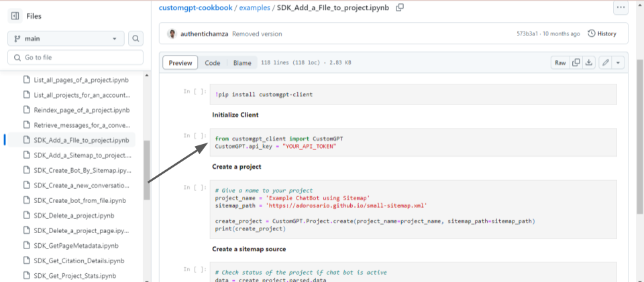Open SDK_Create_a_new_conversation file
The height and width of the screenshot is (282, 644).
coord(82,186)
